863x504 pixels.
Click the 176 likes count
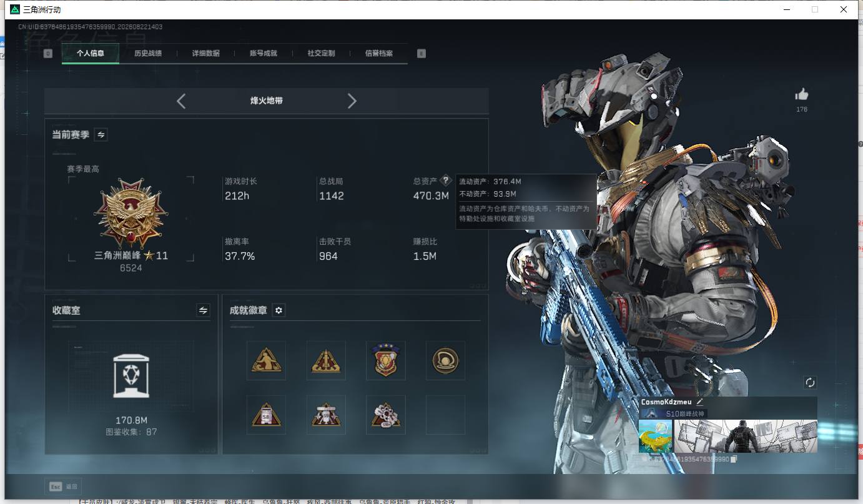click(x=802, y=109)
